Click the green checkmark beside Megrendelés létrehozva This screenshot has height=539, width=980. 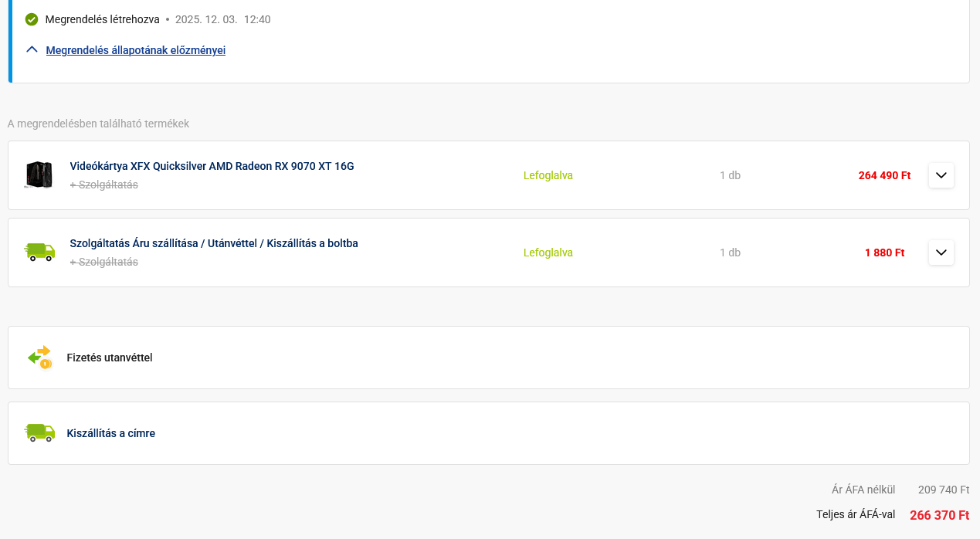32,19
